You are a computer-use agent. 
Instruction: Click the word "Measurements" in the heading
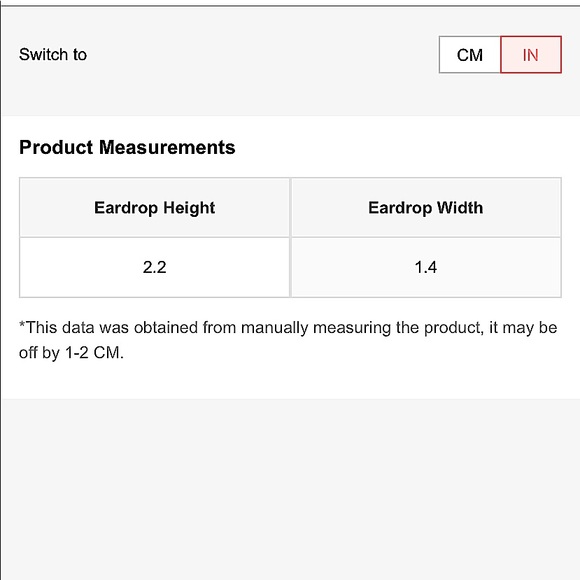coord(167,147)
